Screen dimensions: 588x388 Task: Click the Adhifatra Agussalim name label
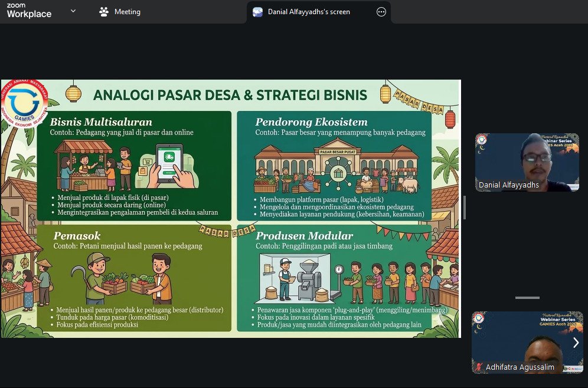(x=521, y=367)
